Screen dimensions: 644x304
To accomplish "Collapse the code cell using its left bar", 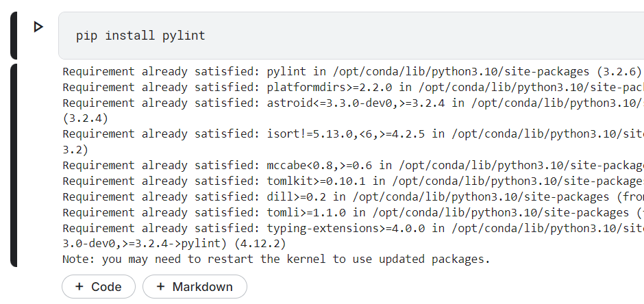I will 14,36.
